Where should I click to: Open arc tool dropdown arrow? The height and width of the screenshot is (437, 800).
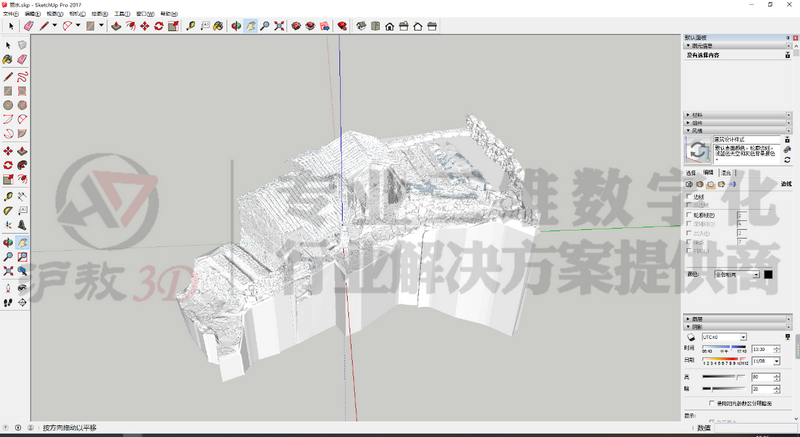(x=78, y=26)
